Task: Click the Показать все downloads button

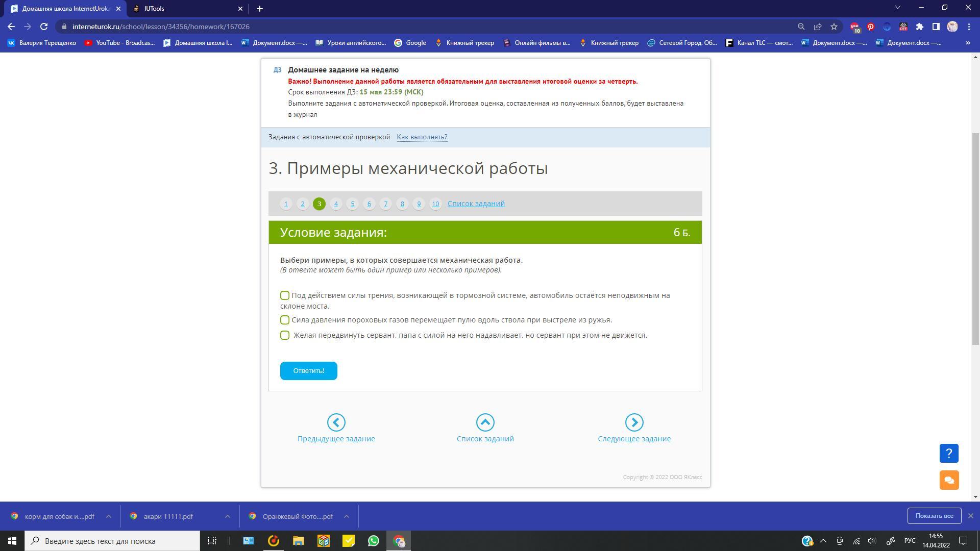Action: 934,516
